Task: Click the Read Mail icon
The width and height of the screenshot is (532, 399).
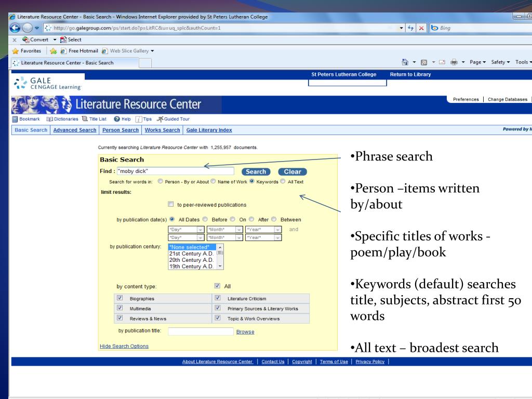Action: click(x=442, y=62)
